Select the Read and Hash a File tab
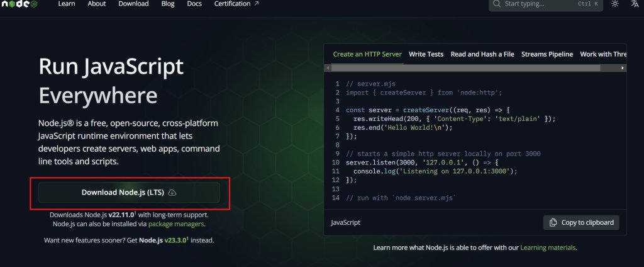Viewport: 644px width, 267px height. (x=482, y=54)
